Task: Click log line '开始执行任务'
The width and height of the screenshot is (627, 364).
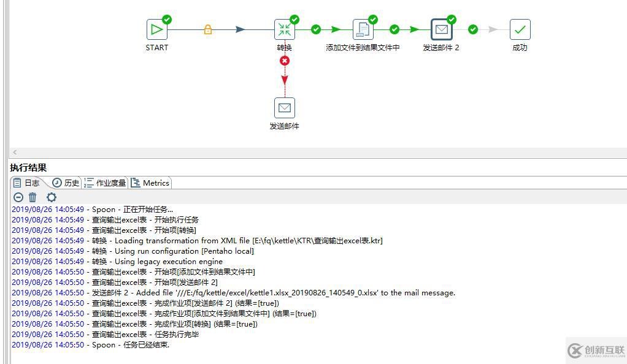Action: (105, 220)
